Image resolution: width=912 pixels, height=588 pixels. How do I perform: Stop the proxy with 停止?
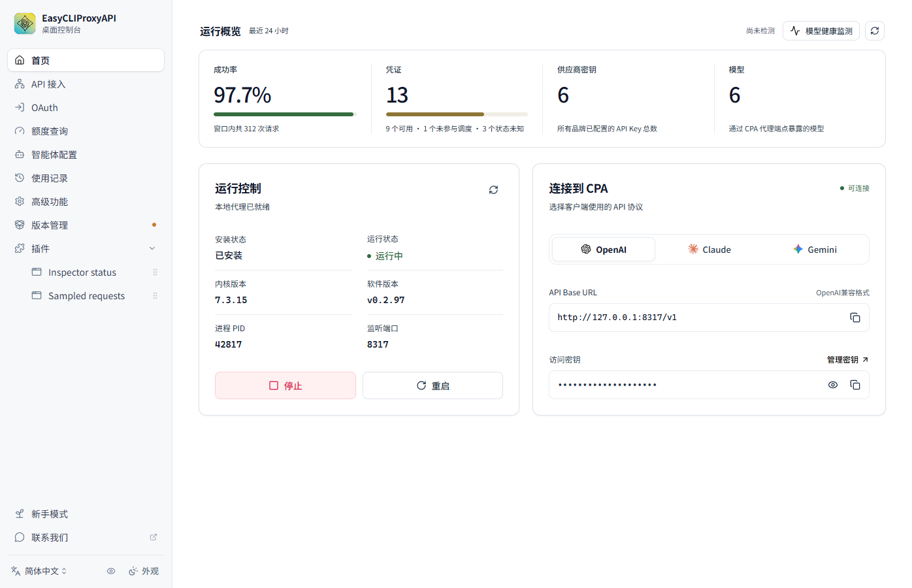click(x=285, y=385)
